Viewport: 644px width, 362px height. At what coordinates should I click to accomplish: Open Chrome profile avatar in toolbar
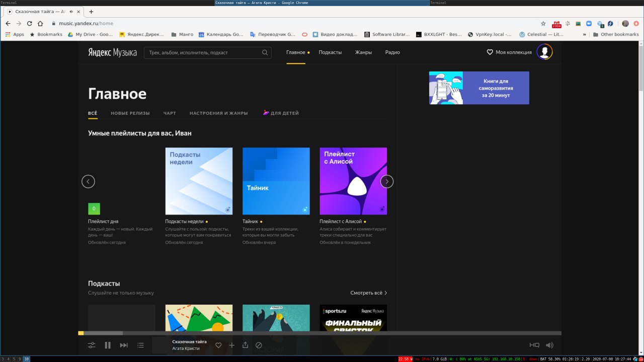(x=625, y=23)
